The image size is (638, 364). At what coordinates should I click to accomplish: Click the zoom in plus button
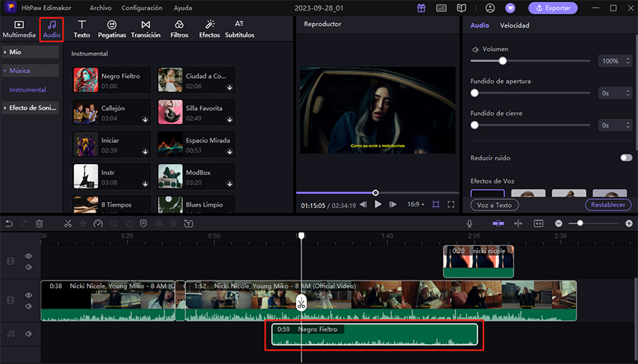point(629,224)
